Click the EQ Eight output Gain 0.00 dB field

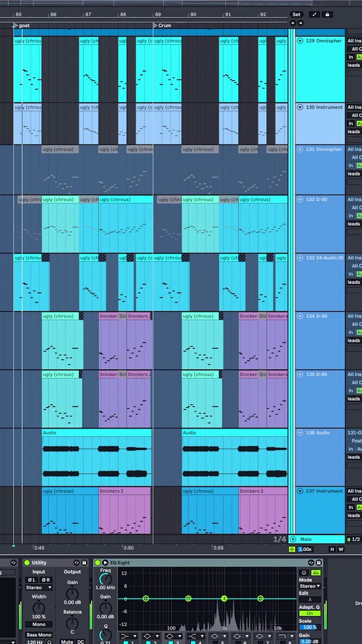tap(309, 641)
